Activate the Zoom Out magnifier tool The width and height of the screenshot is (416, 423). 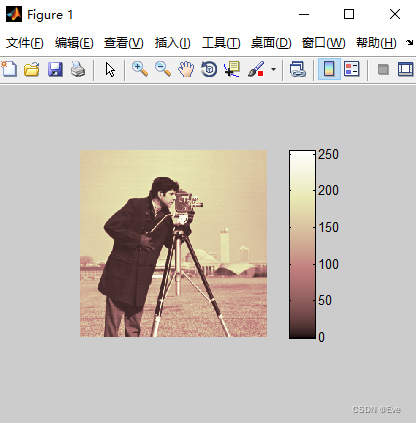(163, 69)
